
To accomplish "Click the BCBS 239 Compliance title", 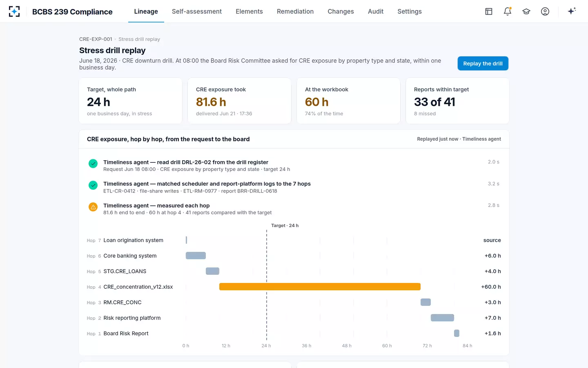I will (x=72, y=12).
